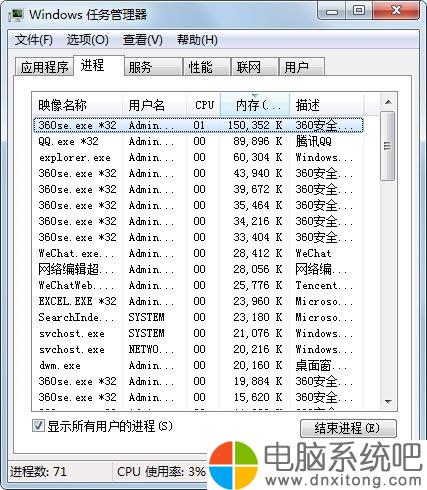Sort by image name column header

pyautogui.click(x=77, y=105)
